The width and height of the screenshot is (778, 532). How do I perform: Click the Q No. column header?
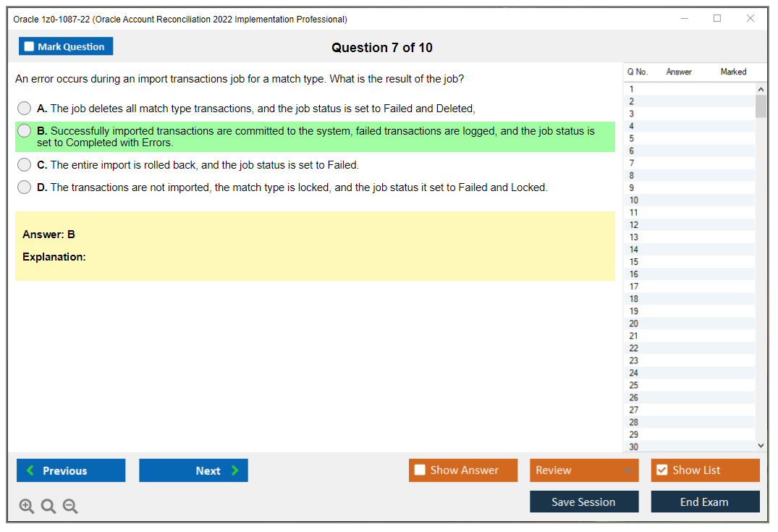pyautogui.click(x=637, y=72)
